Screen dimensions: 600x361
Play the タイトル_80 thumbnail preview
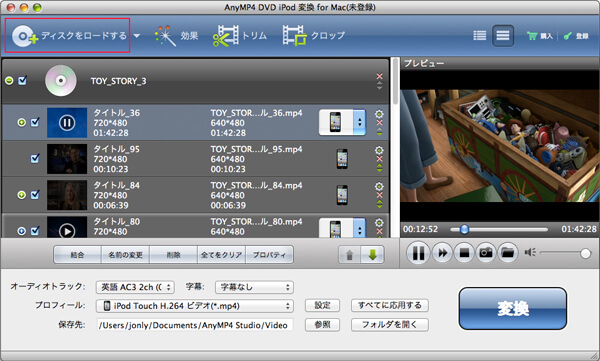pyautogui.click(x=67, y=231)
